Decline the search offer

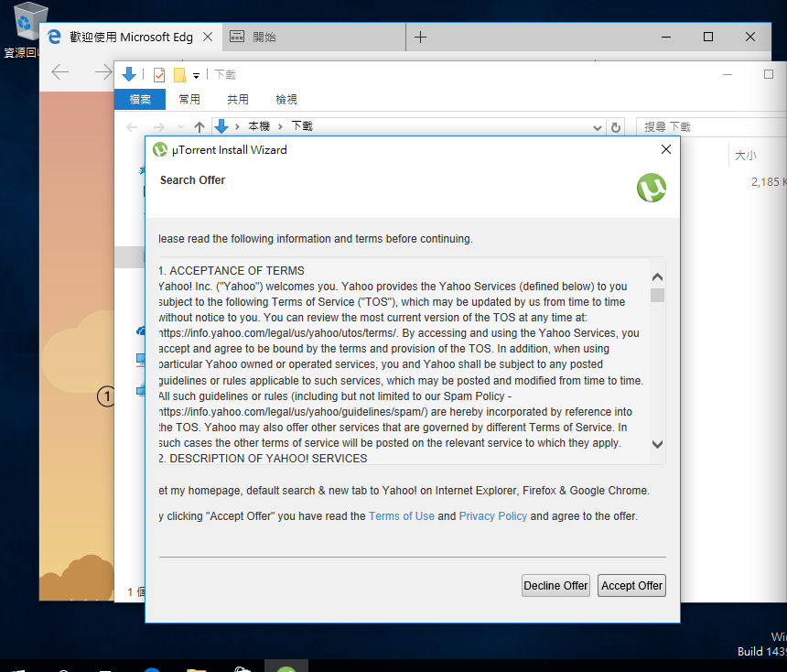click(x=555, y=586)
